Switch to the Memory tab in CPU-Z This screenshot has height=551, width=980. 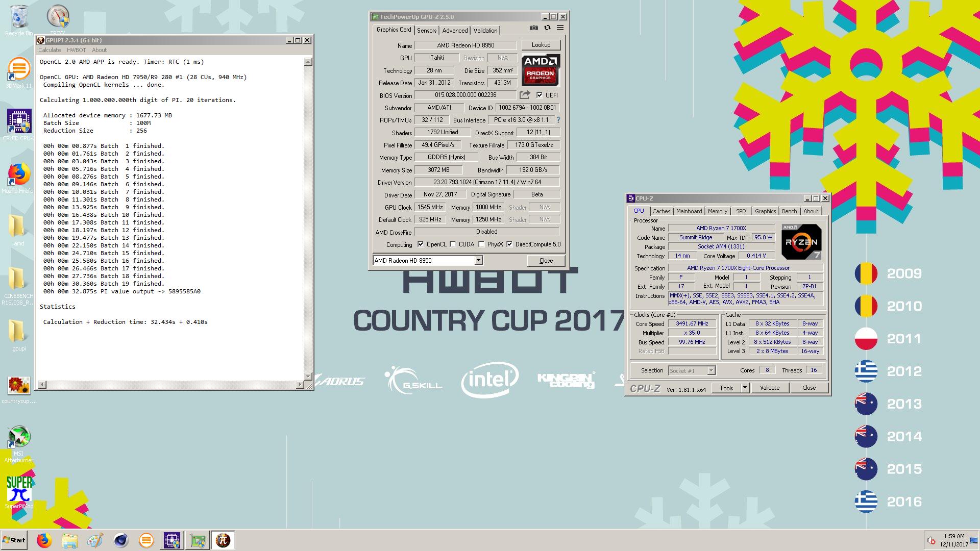717,211
